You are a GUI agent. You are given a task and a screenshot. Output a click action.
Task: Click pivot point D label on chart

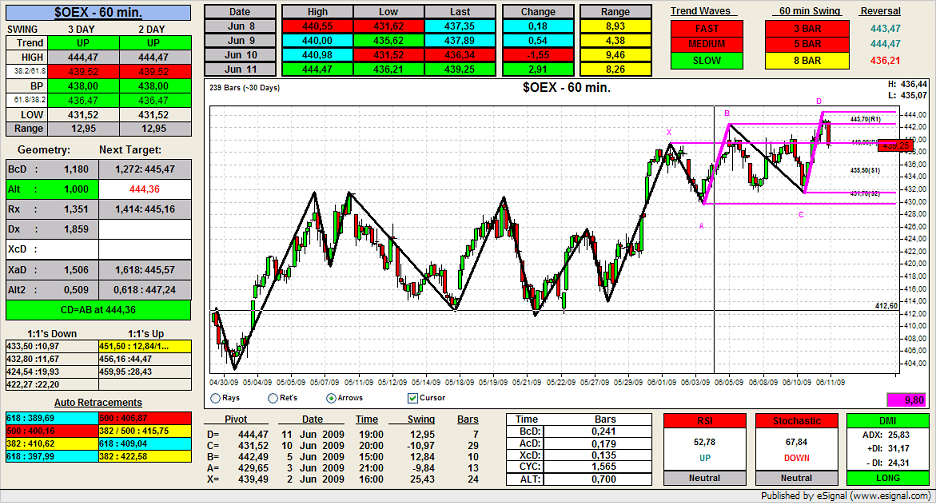click(818, 102)
